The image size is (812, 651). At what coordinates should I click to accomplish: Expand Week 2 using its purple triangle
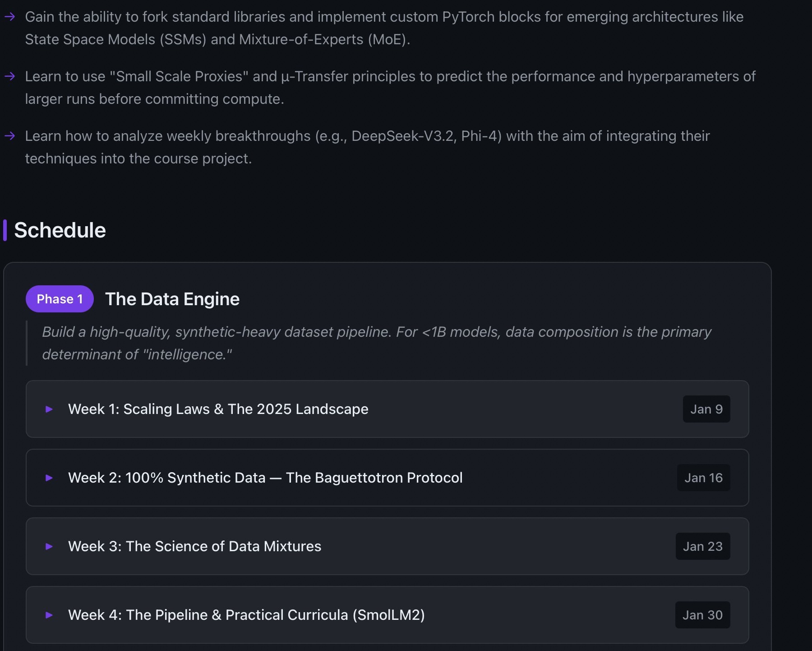click(x=49, y=478)
